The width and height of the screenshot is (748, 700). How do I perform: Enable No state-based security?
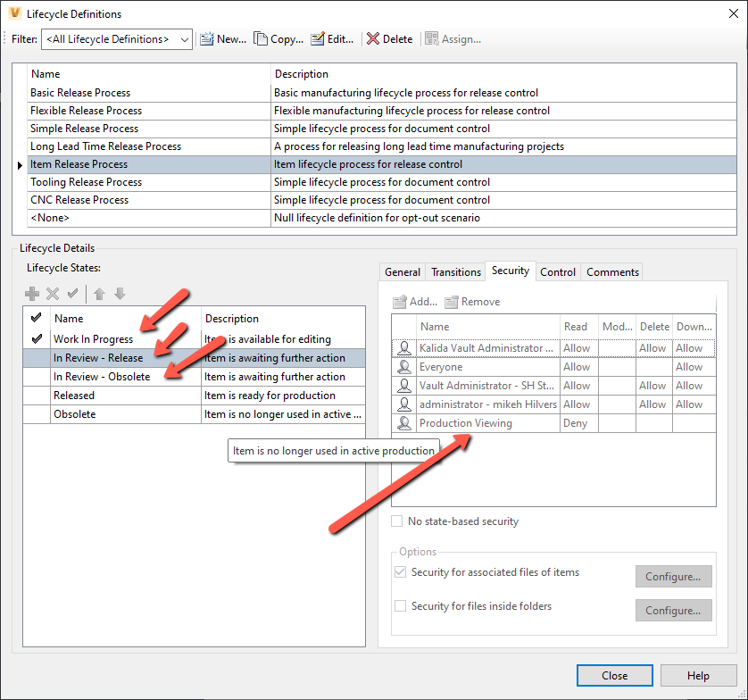pyautogui.click(x=398, y=521)
